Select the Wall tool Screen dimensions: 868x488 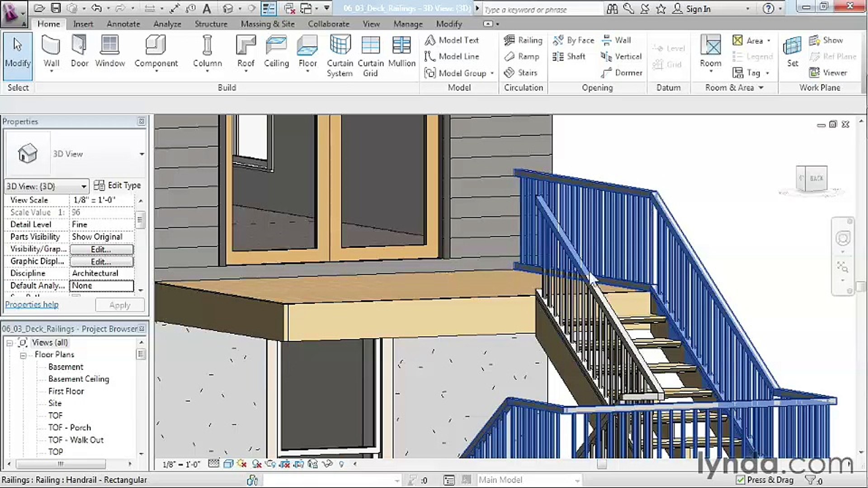[x=51, y=52]
